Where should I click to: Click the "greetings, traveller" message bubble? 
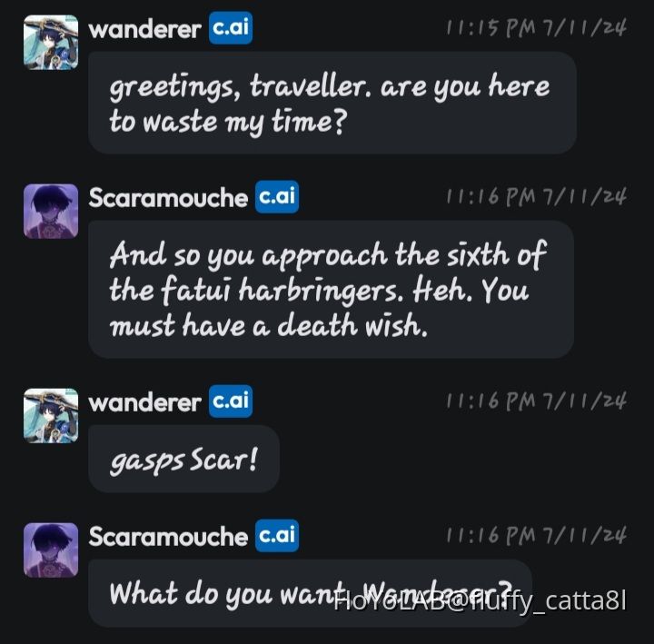(332, 103)
